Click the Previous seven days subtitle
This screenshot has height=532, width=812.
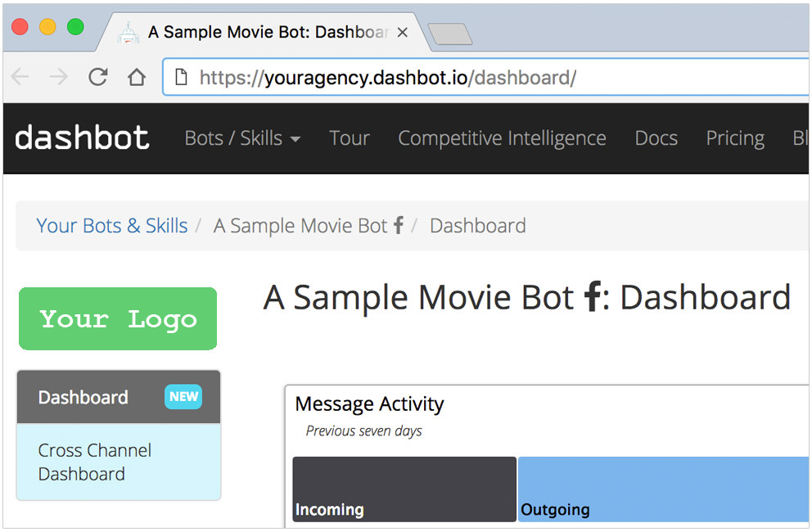pyautogui.click(x=363, y=431)
